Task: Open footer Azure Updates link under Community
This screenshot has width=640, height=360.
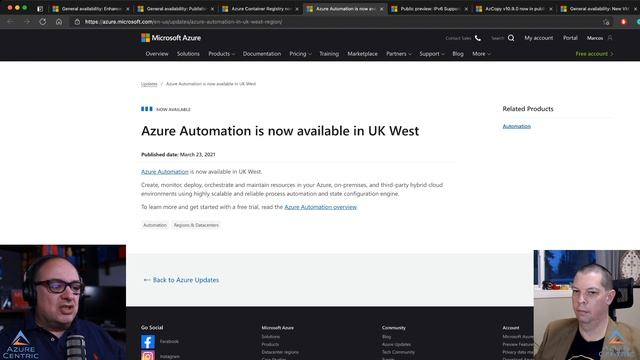Action: (x=396, y=344)
